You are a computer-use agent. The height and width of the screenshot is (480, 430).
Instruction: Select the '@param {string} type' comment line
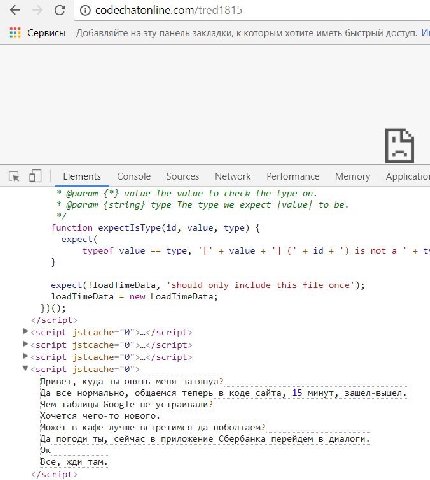203,205
